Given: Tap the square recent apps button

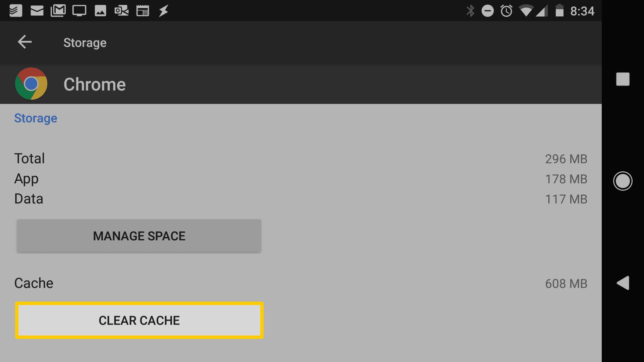Looking at the screenshot, I should [x=622, y=79].
